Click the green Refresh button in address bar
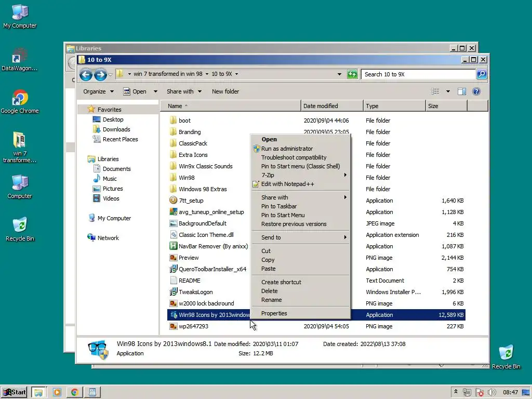 pyautogui.click(x=352, y=74)
